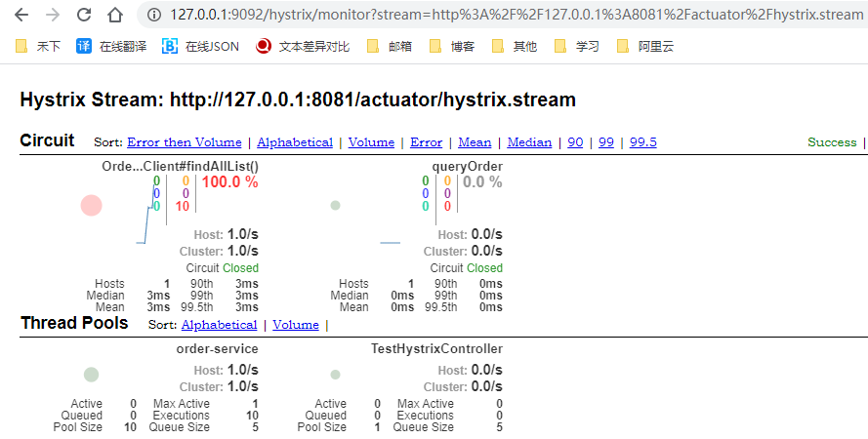Open the 阿里云 bookmark folder
This screenshot has height=439, width=868.
tap(645, 47)
